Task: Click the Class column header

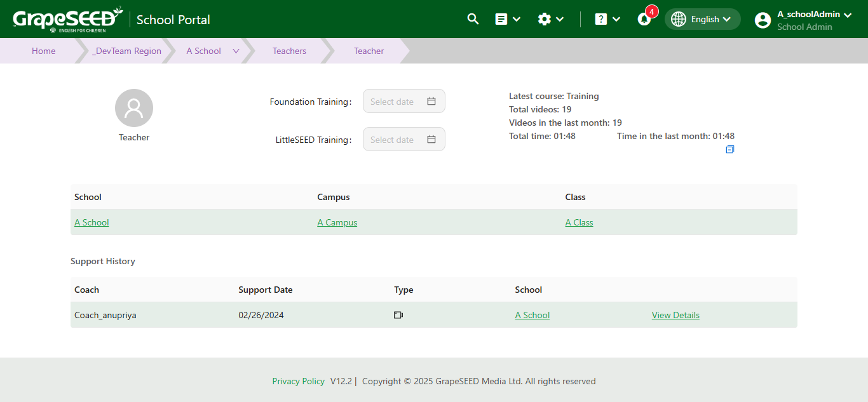Action: (576, 197)
